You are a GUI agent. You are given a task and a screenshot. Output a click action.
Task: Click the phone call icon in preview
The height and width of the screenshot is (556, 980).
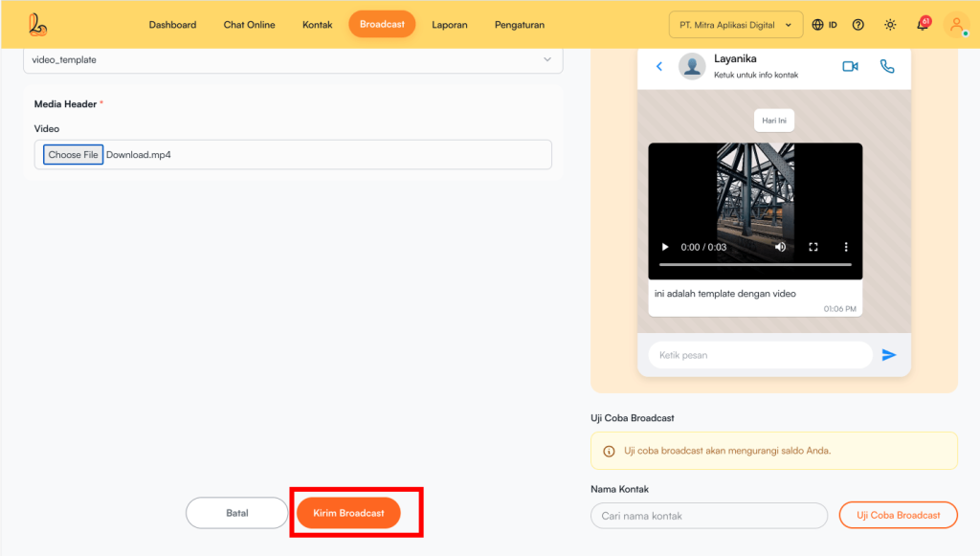[x=887, y=66]
